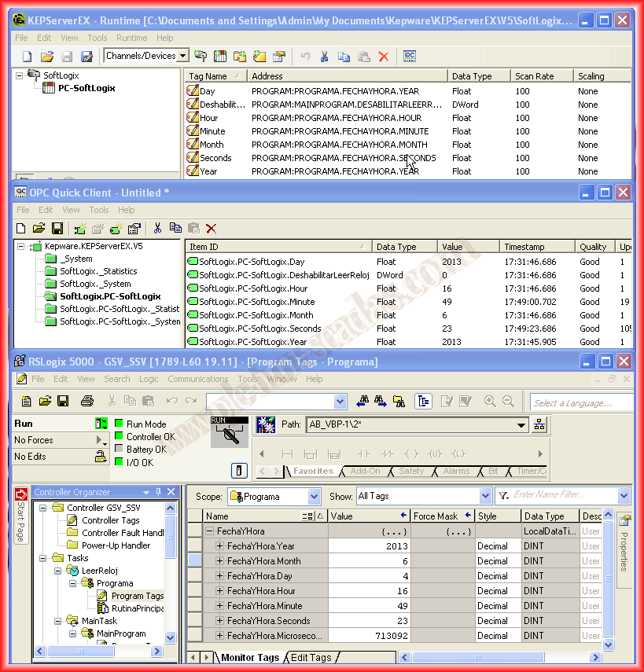
Task: Open the Channels/Devices dropdown in KEPServerEX
Action: (x=182, y=56)
